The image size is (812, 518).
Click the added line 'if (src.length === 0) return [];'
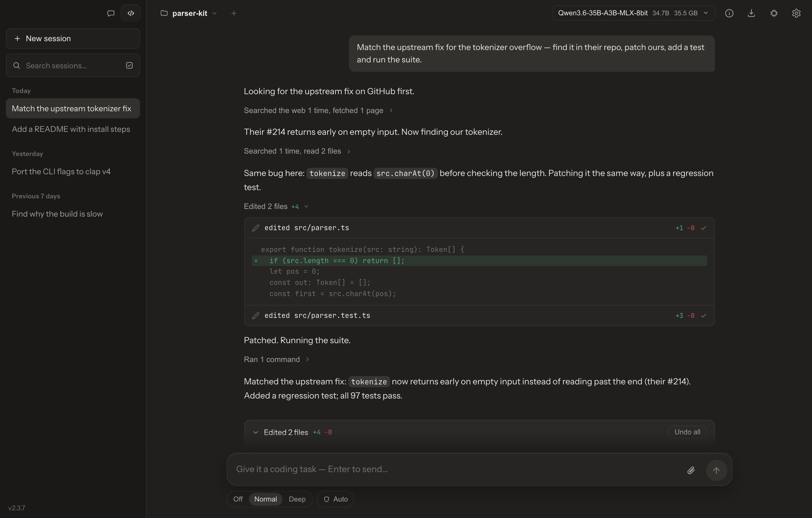coord(479,261)
